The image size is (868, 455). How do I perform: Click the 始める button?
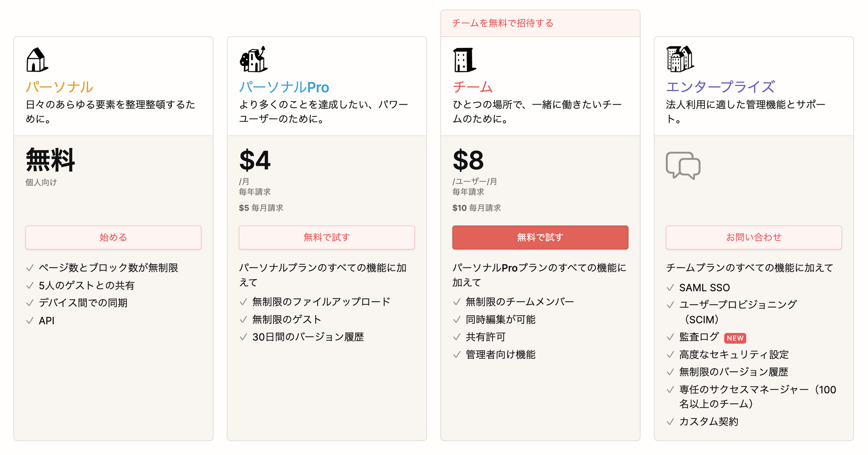coord(113,237)
